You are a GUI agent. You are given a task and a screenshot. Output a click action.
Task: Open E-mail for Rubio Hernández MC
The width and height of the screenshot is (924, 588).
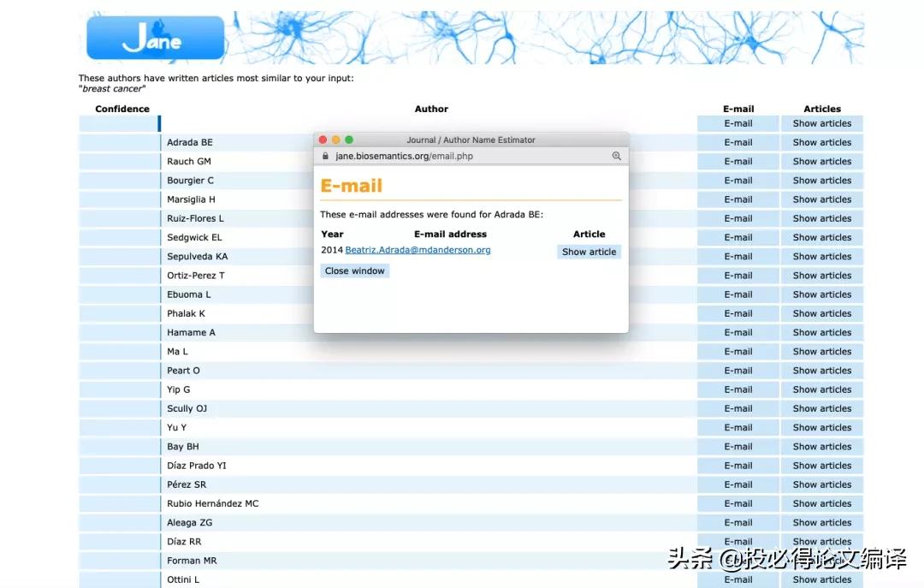click(738, 503)
